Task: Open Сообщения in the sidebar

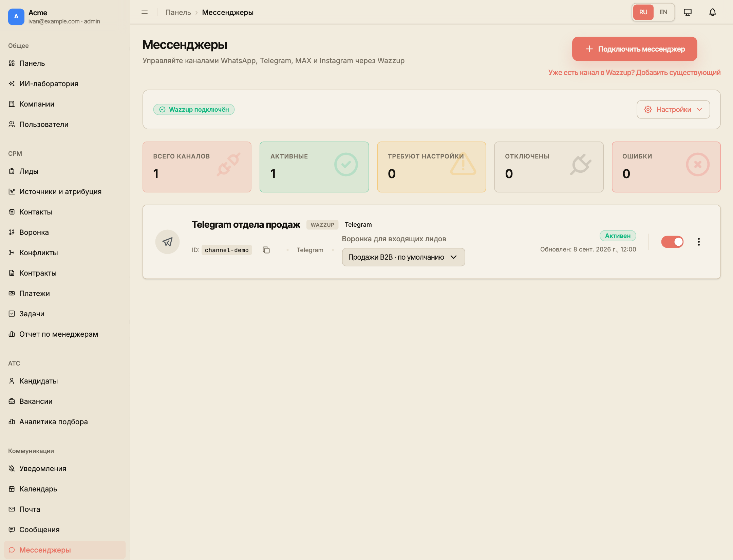Action: [65, 529]
